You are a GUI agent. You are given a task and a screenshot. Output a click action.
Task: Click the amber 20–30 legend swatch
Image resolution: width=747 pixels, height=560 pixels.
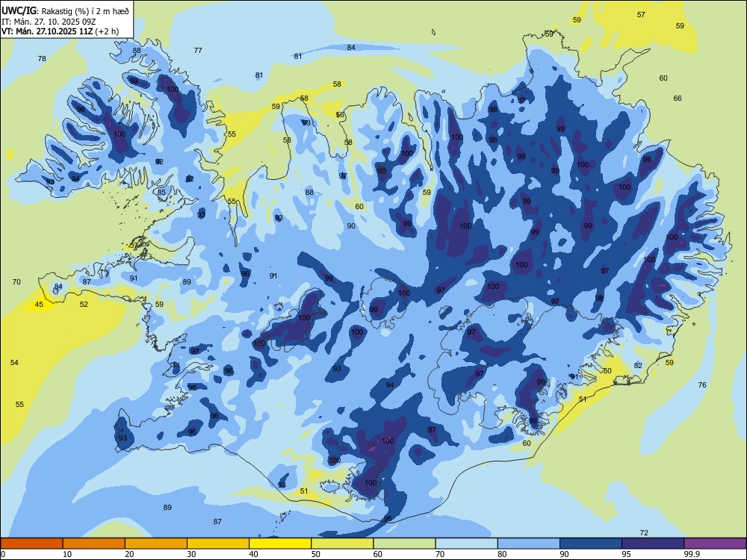156,544
